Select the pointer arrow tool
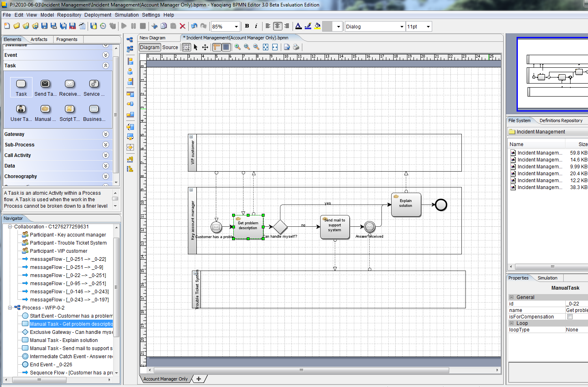The image size is (588, 387). click(x=196, y=47)
